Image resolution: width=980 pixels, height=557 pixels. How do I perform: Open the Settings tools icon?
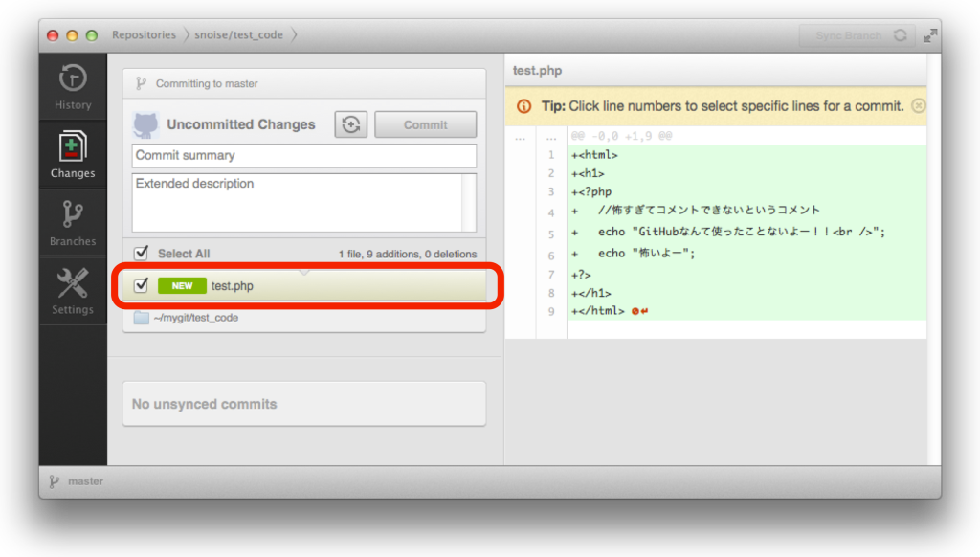point(73,291)
